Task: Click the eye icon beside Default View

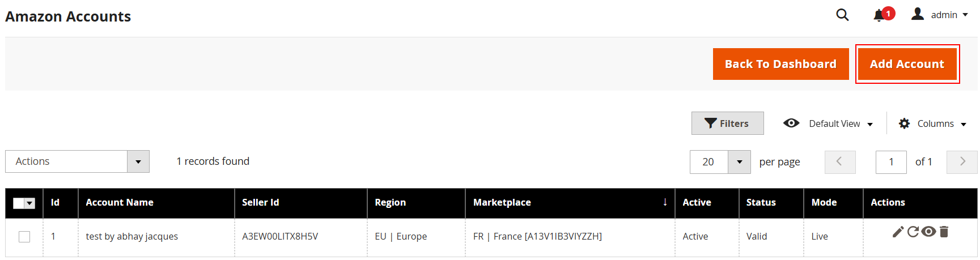Action: tap(791, 123)
